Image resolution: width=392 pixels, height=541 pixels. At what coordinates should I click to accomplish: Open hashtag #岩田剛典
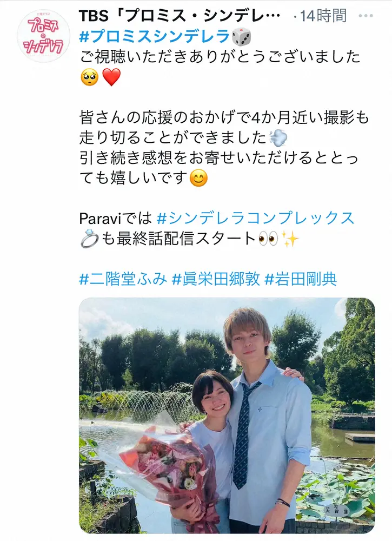[301, 279]
